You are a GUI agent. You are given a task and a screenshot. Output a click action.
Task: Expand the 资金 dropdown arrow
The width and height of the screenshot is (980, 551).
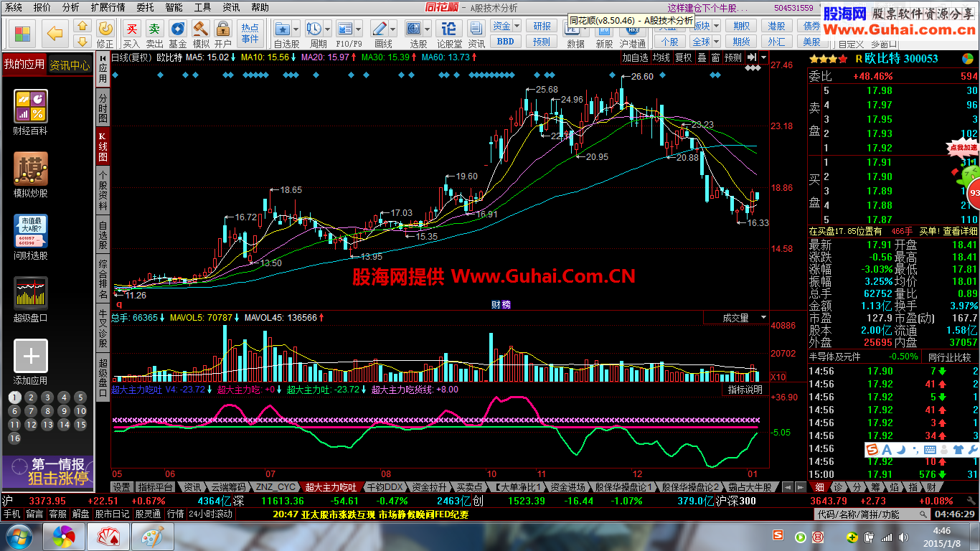[515, 26]
